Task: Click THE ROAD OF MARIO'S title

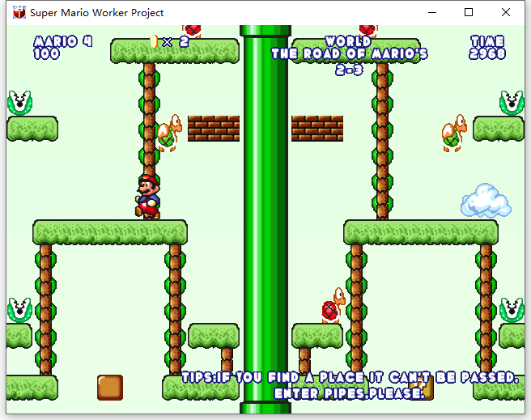Action: pos(349,53)
